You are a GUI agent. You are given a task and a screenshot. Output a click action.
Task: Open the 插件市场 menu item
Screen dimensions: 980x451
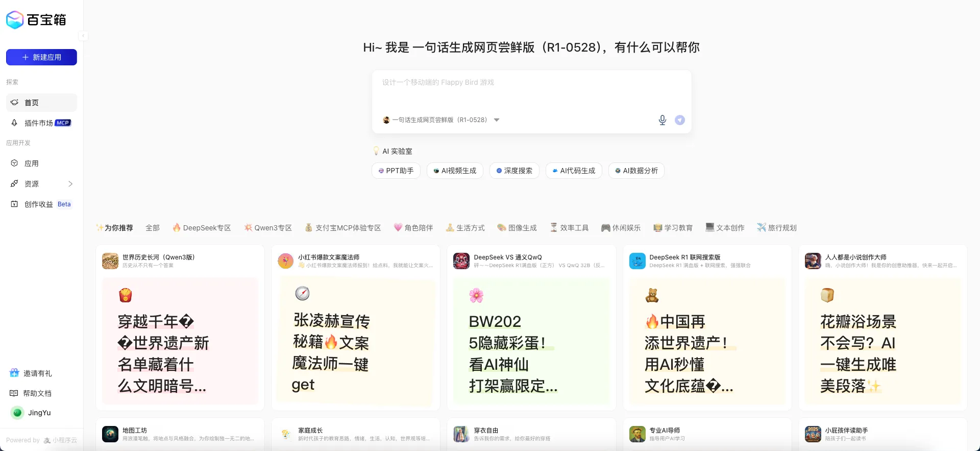[41, 123]
